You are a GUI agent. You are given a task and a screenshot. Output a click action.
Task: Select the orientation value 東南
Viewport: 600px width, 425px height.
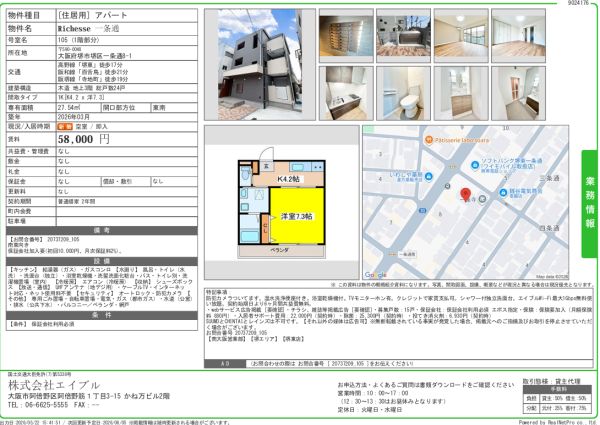pyautogui.click(x=159, y=107)
